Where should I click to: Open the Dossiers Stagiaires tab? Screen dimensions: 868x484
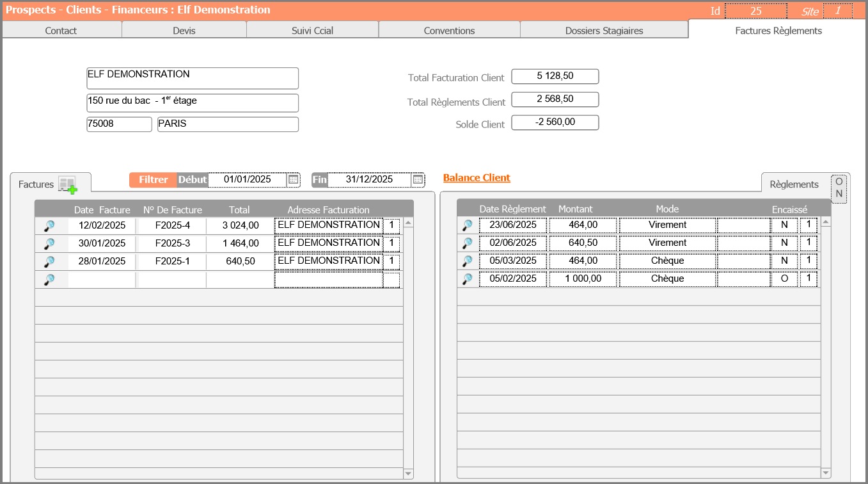tap(604, 31)
